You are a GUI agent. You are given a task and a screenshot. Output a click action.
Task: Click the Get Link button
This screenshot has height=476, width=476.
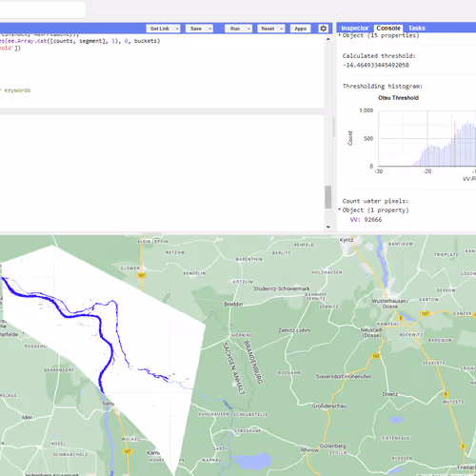[160, 29]
